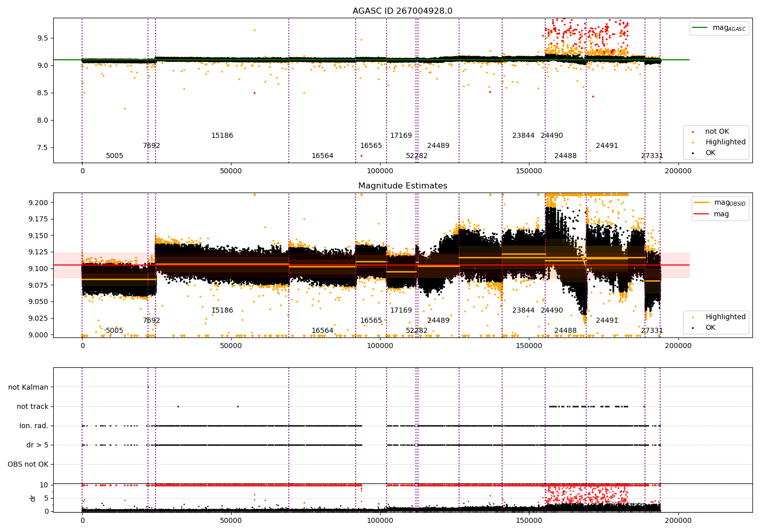
Task: Click the 9.050 y-axis tick label
Action: [39, 301]
